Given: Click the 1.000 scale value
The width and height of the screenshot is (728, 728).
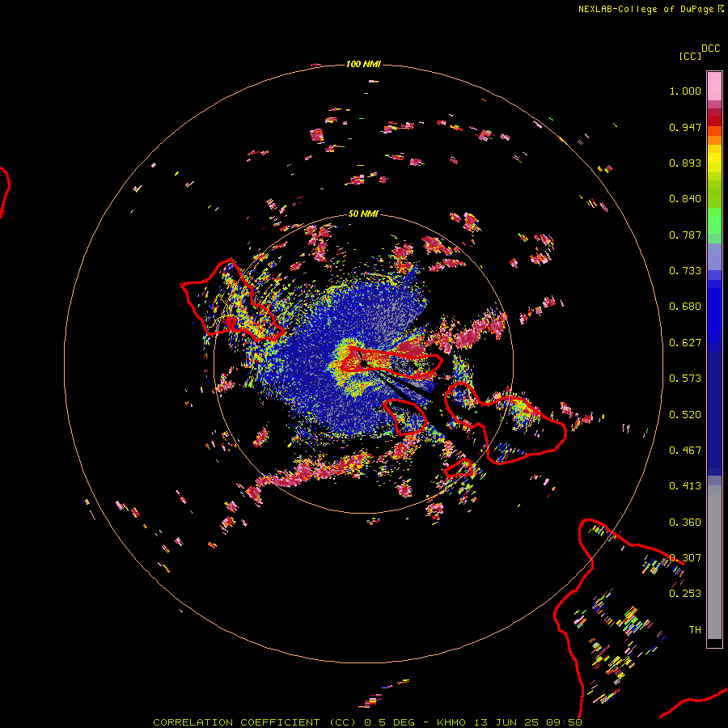Looking at the screenshot, I should tap(685, 91).
